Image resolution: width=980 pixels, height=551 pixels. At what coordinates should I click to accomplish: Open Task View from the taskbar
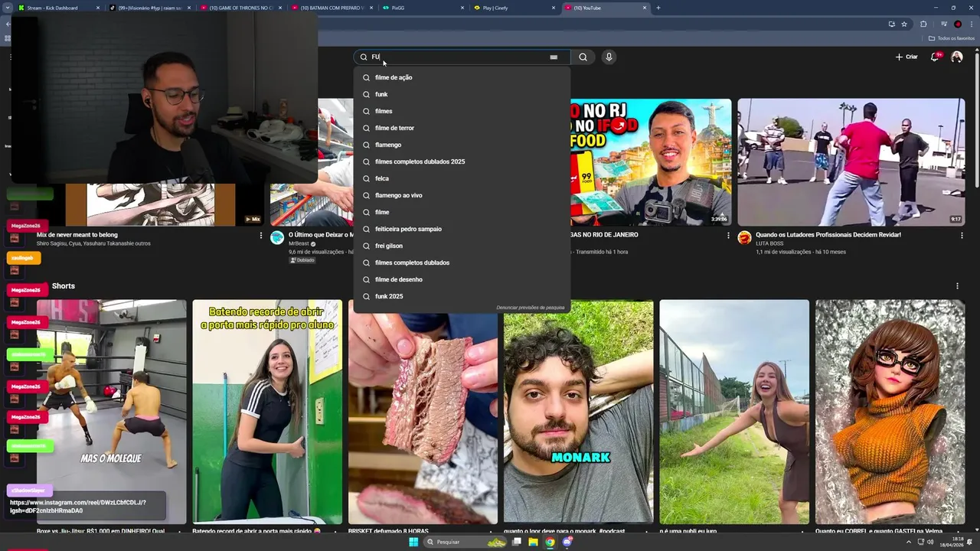(517, 542)
